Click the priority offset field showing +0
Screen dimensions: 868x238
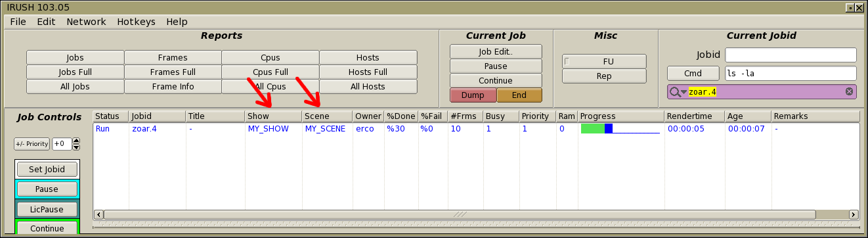(62, 144)
